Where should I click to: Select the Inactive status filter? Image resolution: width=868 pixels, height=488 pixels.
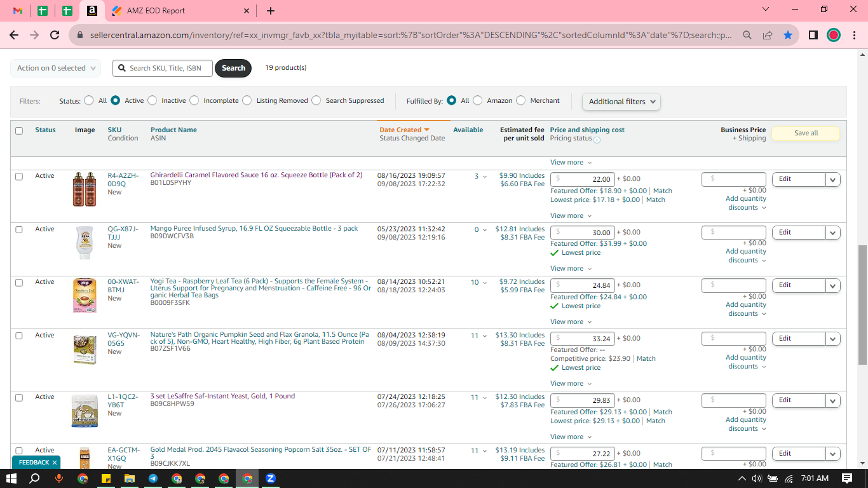152,100
